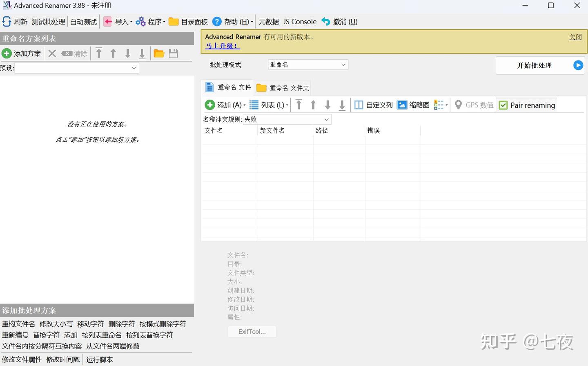Add the 修改文件属性 method
Viewport: 588px width, 366px height.
pyautogui.click(x=22, y=359)
